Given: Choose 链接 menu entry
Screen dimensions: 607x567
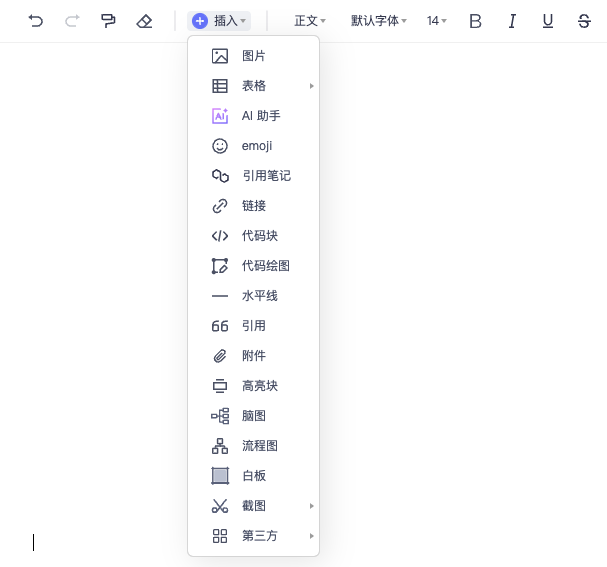Looking at the screenshot, I should click(254, 206).
